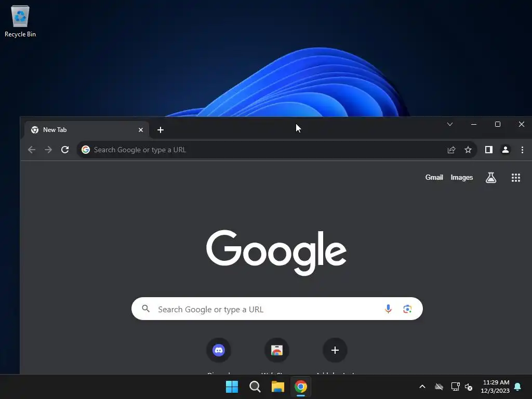
Task: Open the Google apps grid
Action: pos(516,178)
